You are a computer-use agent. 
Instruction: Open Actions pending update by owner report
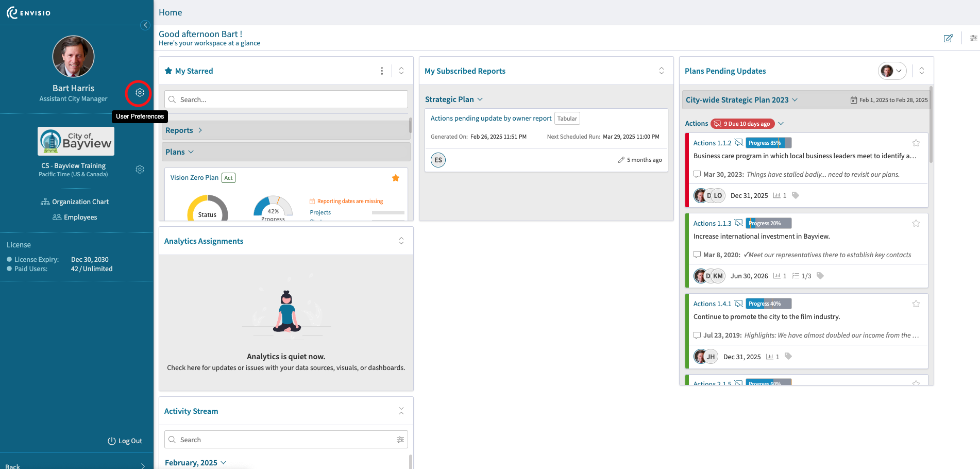tap(491, 118)
